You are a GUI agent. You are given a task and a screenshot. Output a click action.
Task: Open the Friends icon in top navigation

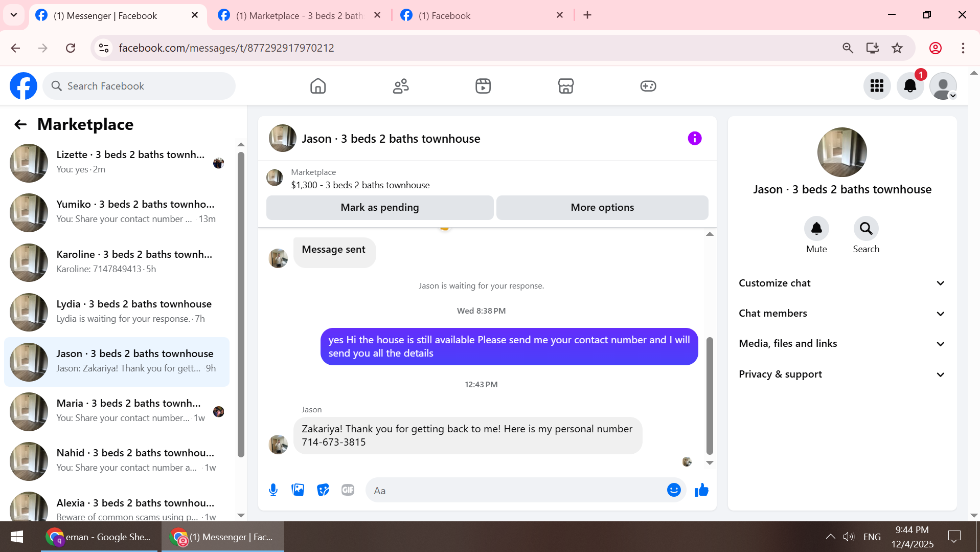point(401,86)
